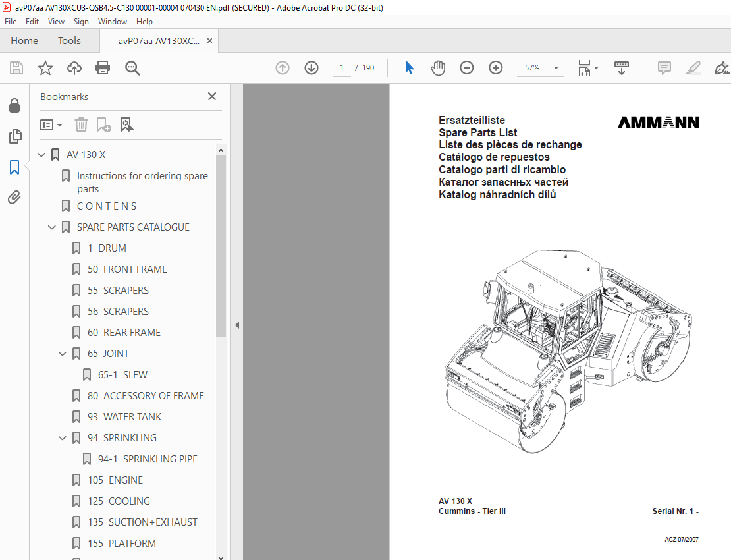Open the Sign document pen tool
This screenshot has height=560, width=731.
pos(722,68)
